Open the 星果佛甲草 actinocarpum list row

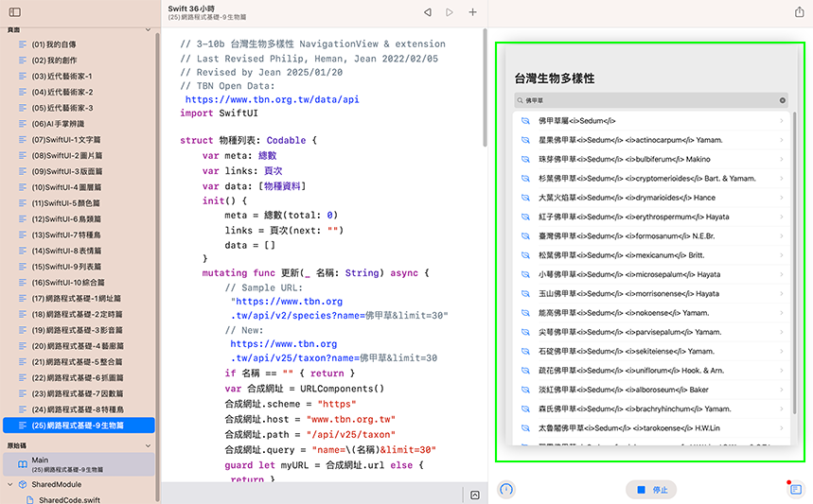click(x=653, y=140)
